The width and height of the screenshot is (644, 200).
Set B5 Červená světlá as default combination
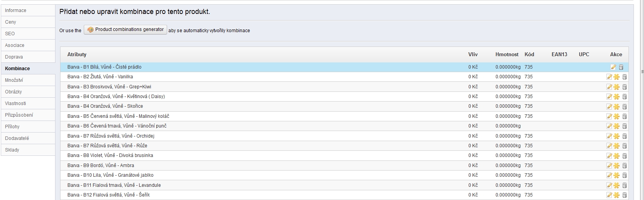[616, 116]
